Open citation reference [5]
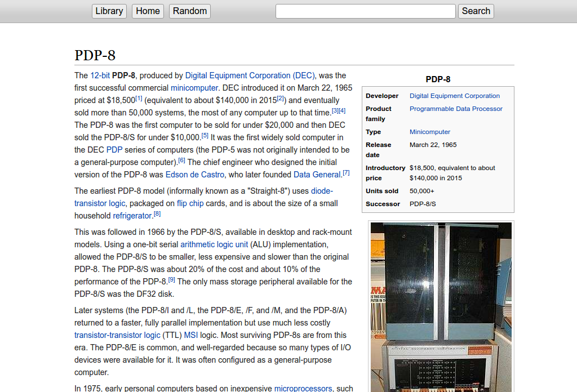 [x=205, y=136]
